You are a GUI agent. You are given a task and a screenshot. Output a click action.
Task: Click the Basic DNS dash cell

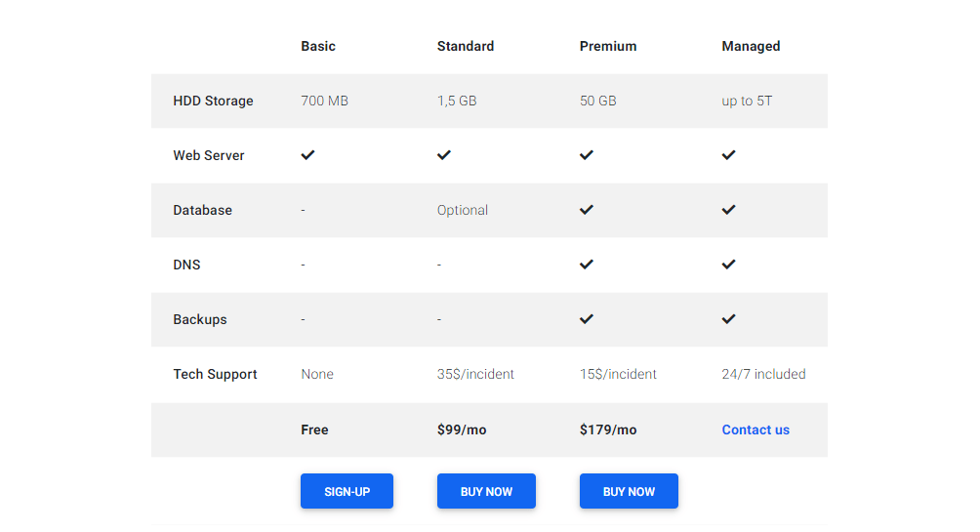tap(304, 266)
